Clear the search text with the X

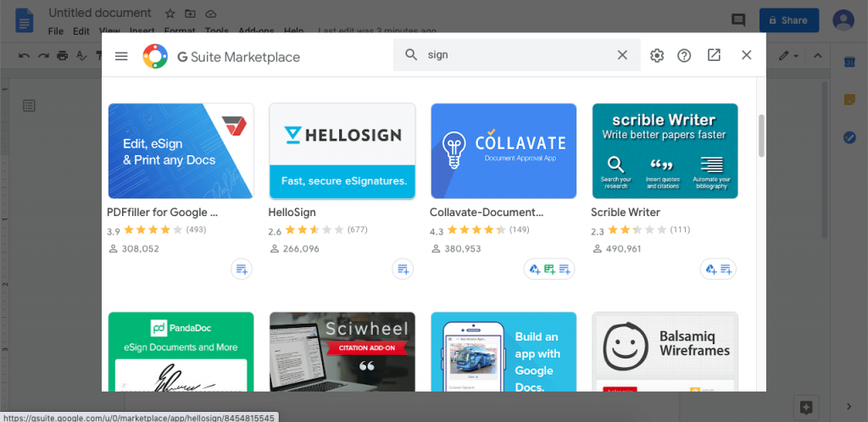coord(622,55)
